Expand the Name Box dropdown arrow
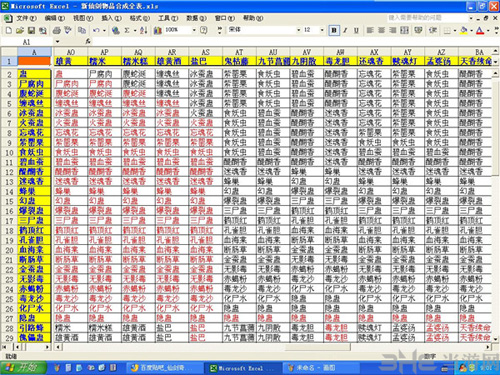Viewport: 500px width, 375px height. click(57, 42)
